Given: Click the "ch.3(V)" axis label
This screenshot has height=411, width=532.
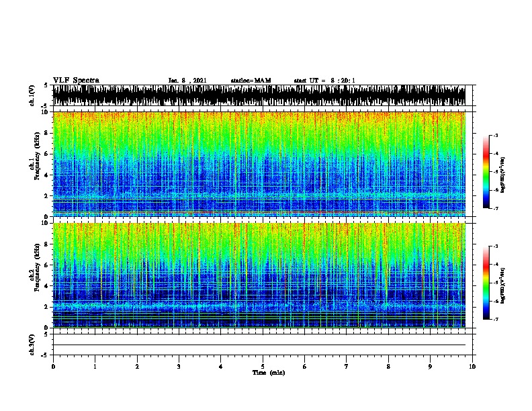Looking at the screenshot, I should 32,345.
